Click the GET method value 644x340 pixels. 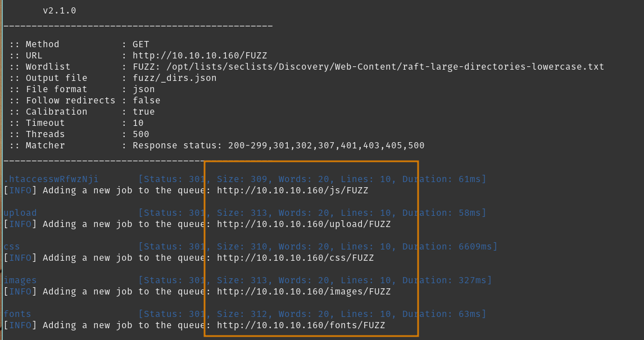141,44
